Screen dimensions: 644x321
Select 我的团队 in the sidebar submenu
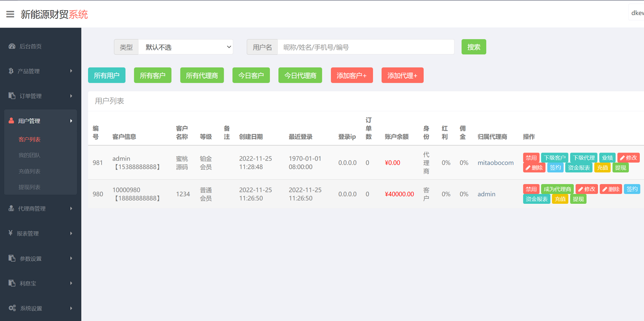tap(29, 155)
